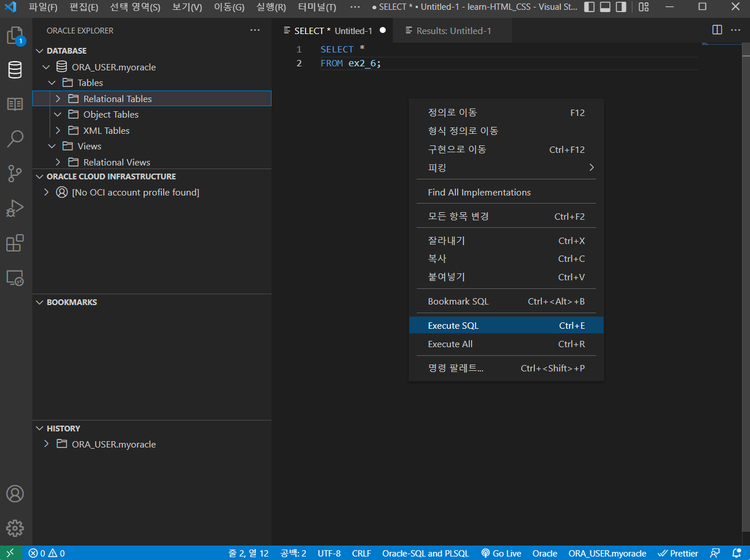750x560 pixels.
Task: Expand Relational Views node
Action: tap(58, 162)
